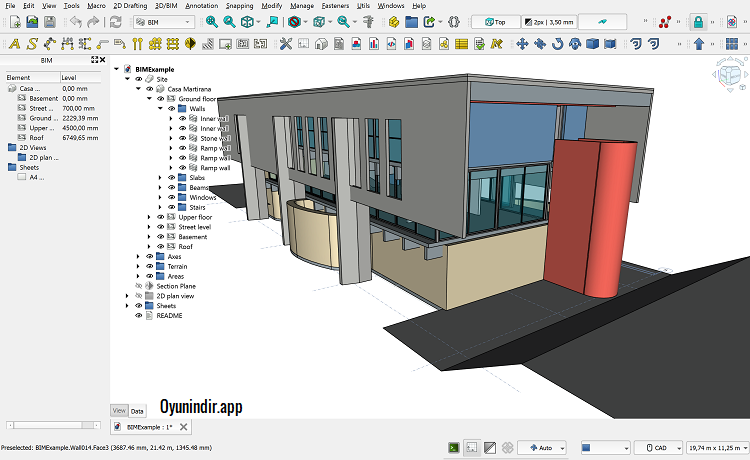Click the isometric view cube icon
This screenshot has width=750, height=460.
tap(247, 22)
